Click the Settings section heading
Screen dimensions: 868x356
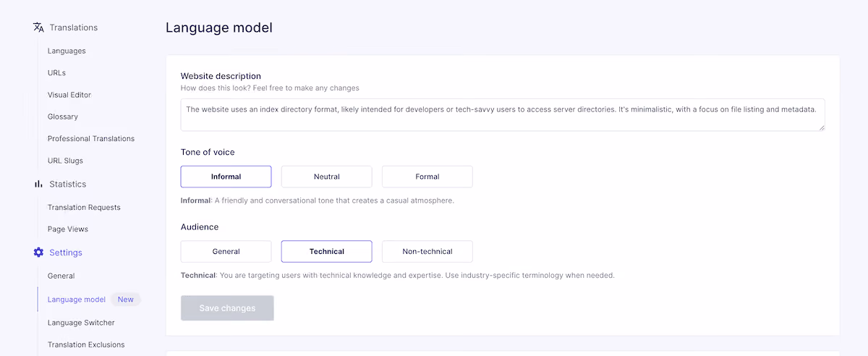pos(66,253)
